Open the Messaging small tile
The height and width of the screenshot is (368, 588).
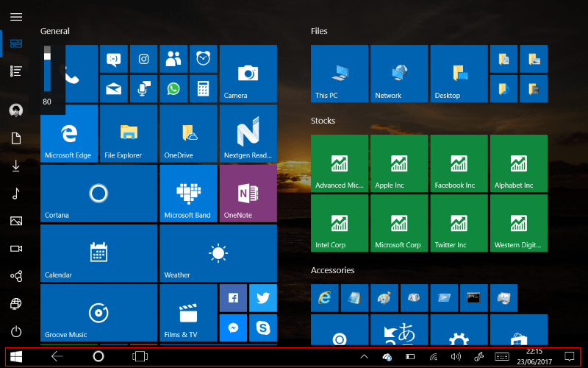pos(114,59)
